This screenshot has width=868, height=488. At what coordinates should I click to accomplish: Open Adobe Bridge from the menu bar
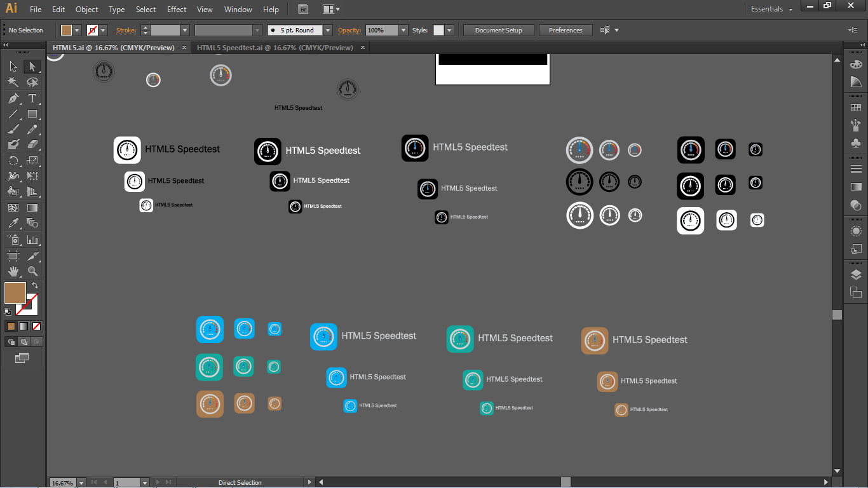click(303, 10)
